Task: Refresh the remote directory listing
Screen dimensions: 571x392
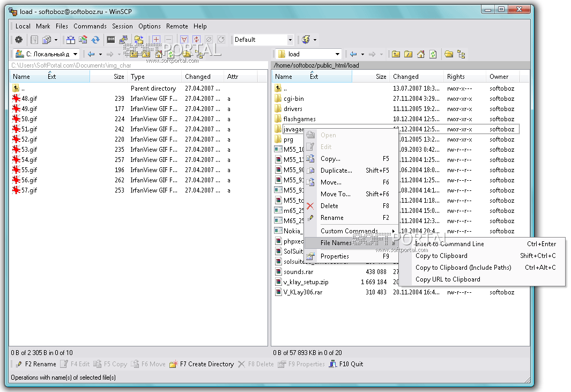Action: coord(433,54)
